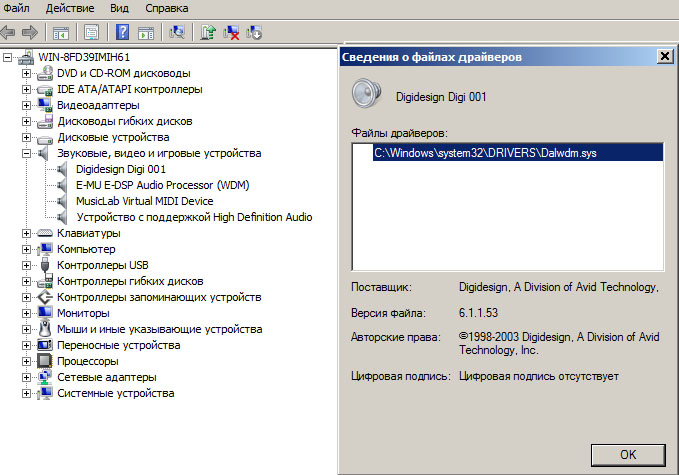679x475 pixels.
Task: Click the Forward arrow toolbar icon
Action: coord(30,32)
